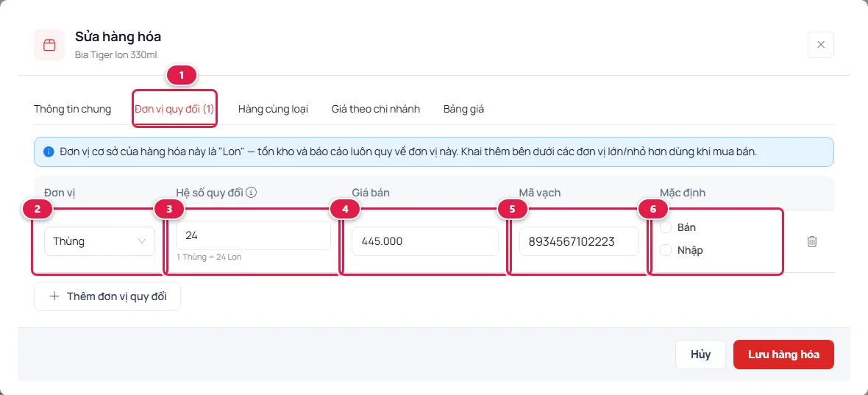The width and height of the screenshot is (868, 395).
Task: Delete the Thùng unit row with trash icon
Action: (812, 241)
